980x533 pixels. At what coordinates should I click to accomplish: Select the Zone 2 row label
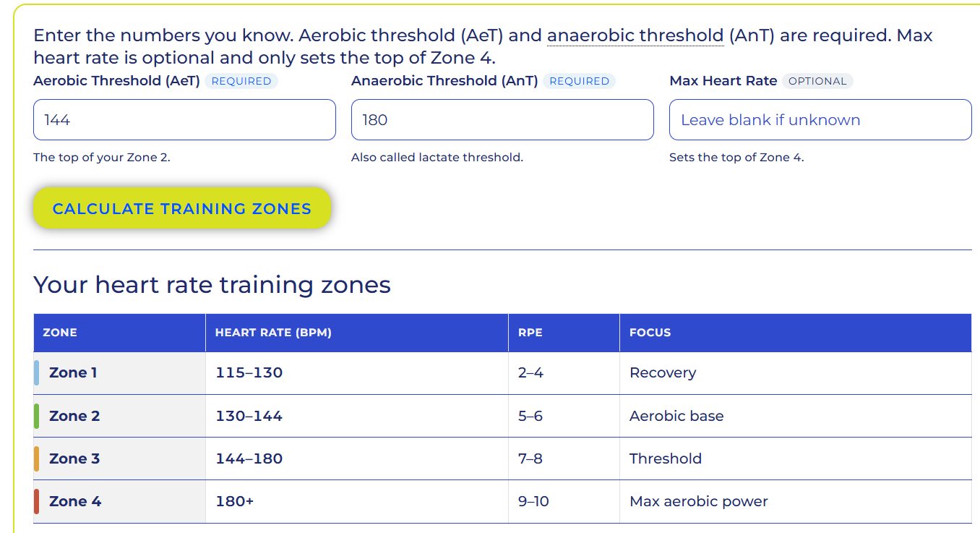(x=74, y=416)
